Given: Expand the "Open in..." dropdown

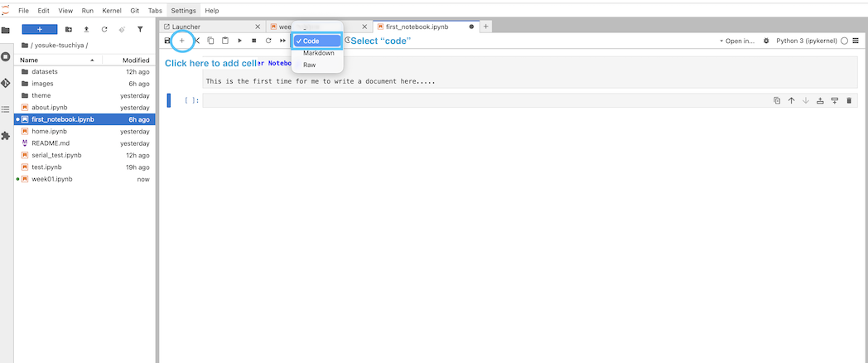Looking at the screenshot, I should coord(736,41).
